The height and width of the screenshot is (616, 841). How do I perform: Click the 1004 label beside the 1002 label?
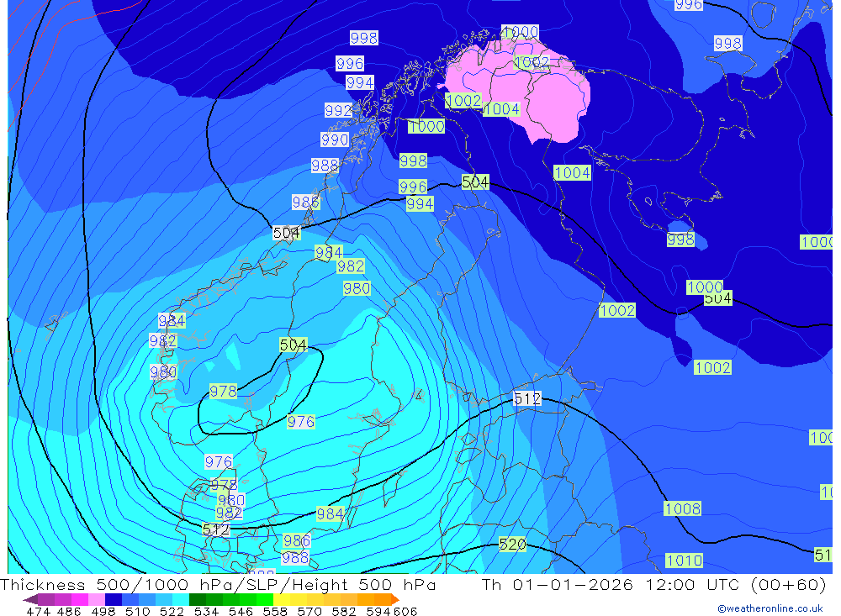pyautogui.click(x=501, y=109)
